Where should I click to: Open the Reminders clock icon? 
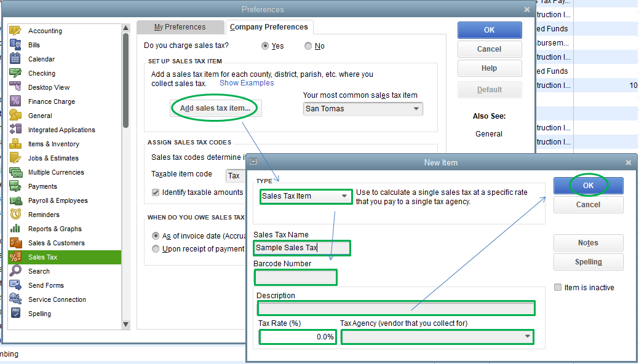point(15,215)
